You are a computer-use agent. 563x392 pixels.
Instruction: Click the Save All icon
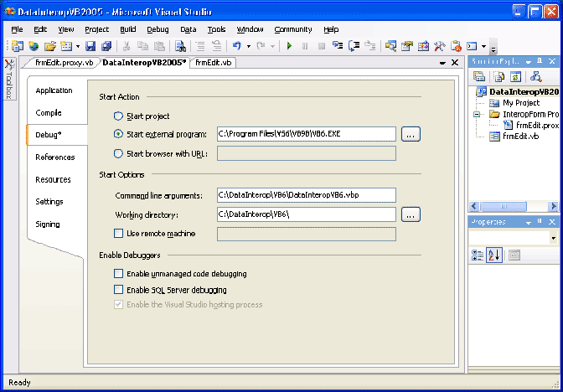[106, 46]
